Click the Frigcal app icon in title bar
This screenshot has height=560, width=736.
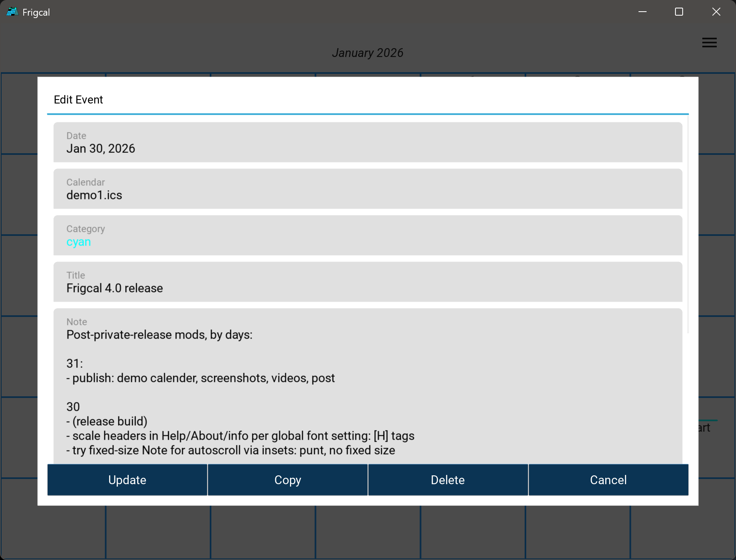coord(12,12)
